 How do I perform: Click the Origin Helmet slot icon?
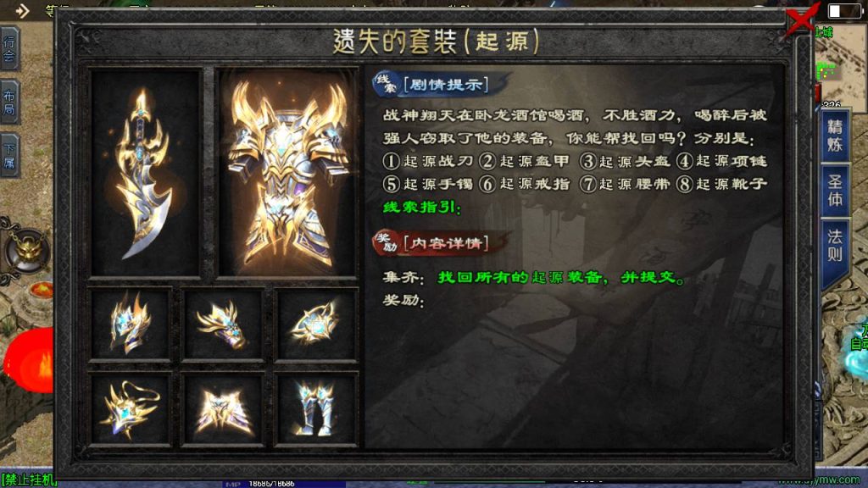[130, 324]
